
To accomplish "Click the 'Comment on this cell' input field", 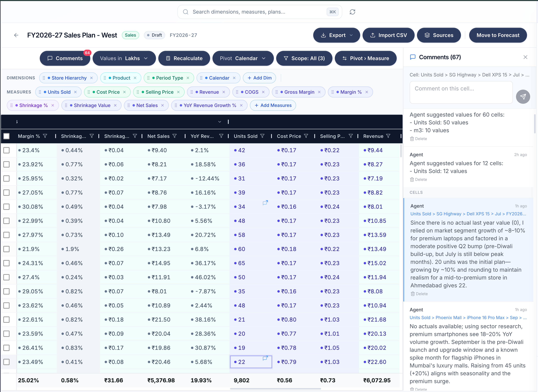I will click(x=461, y=92).
